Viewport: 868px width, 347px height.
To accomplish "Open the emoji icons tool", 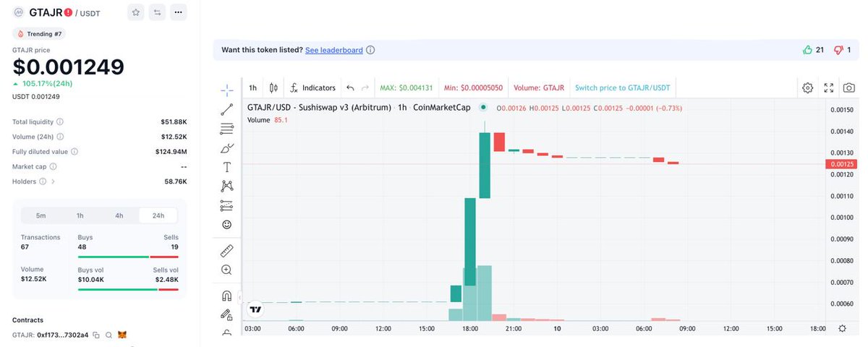I will point(227,225).
